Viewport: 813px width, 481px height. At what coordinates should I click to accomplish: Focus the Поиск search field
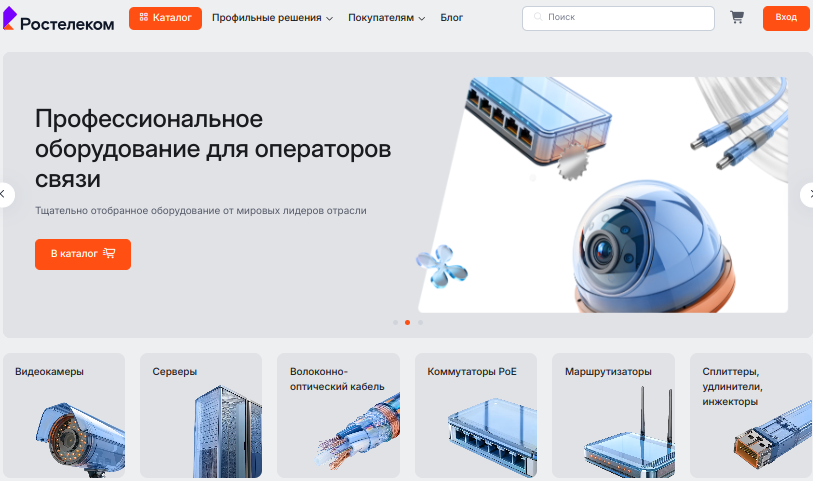[618, 18]
